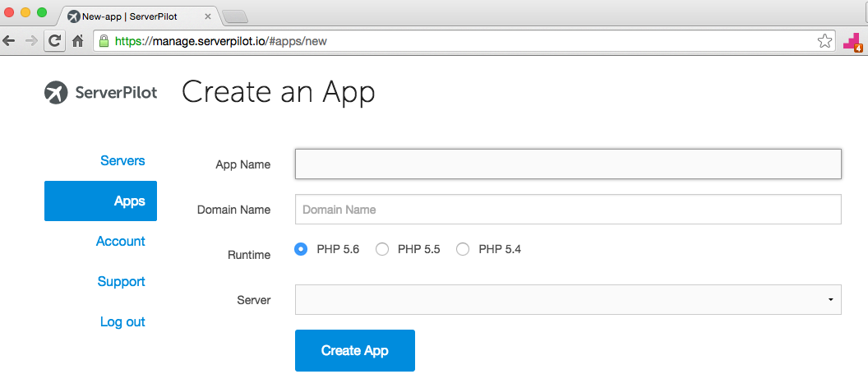Open the pink extension icon in toolbar

pyautogui.click(x=853, y=41)
